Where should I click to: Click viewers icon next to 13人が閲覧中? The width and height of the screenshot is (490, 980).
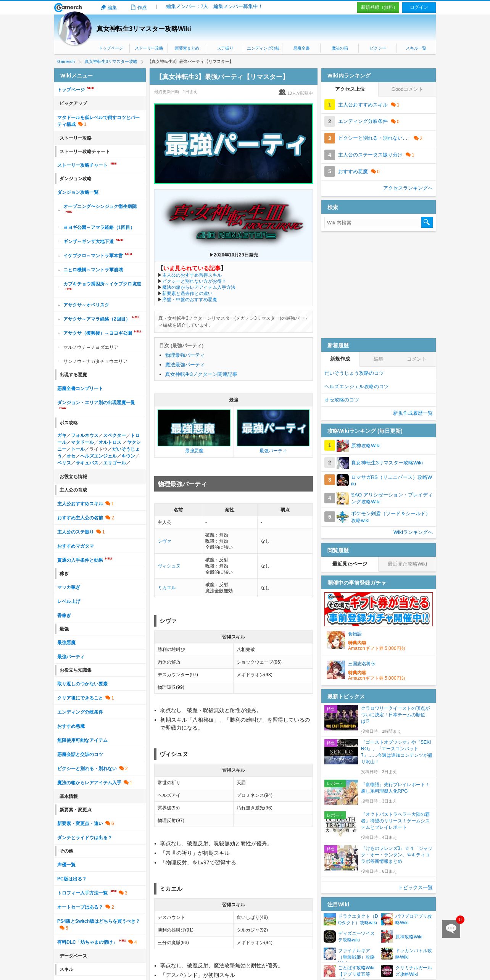click(x=282, y=92)
